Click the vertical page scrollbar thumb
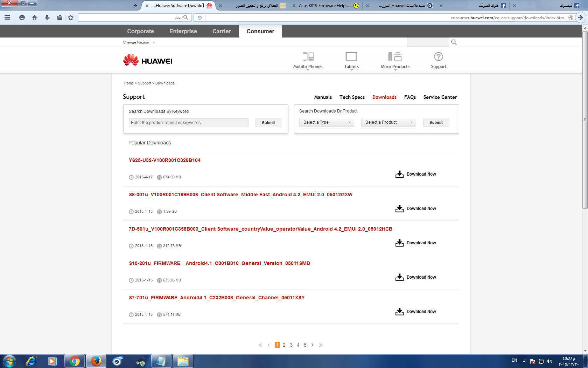588x368 pixels. tap(585, 119)
